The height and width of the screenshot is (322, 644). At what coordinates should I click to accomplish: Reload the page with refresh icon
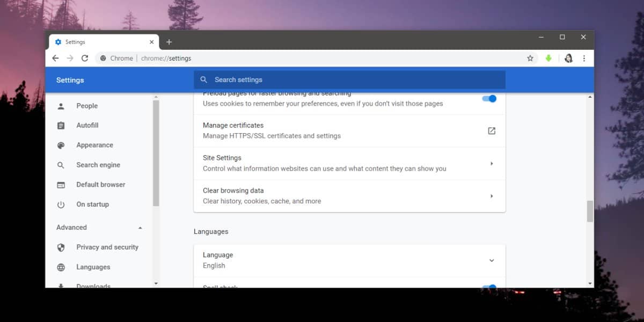85,58
